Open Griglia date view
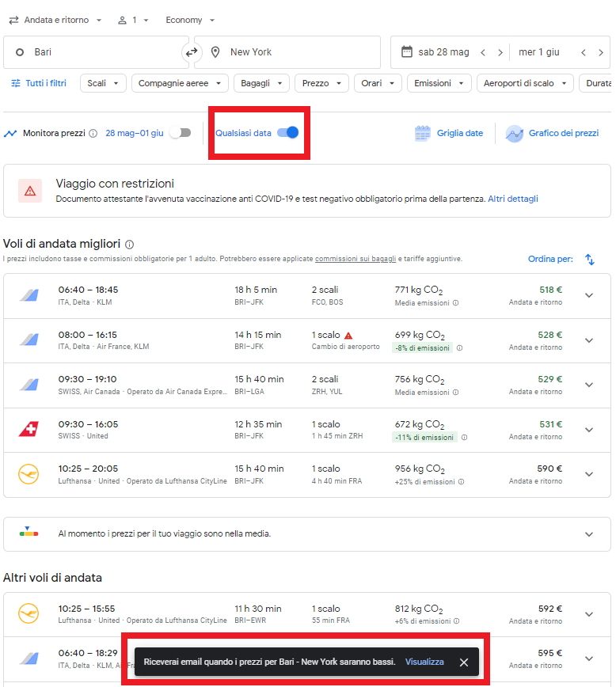Image resolution: width=616 pixels, height=687 pixels. tap(449, 133)
